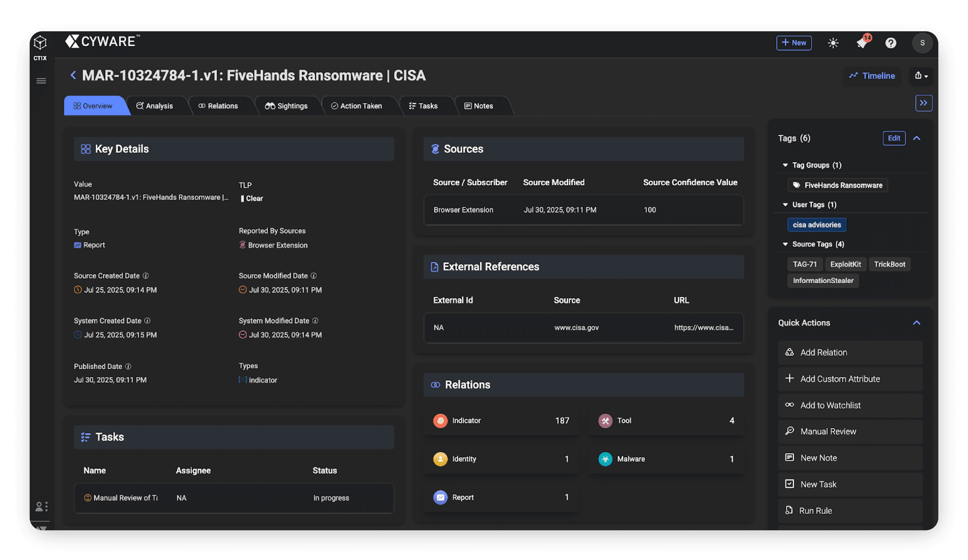The image size is (968, 560).
Task: Collapse the Source Tags group
Action: click(x=785, y=244)
